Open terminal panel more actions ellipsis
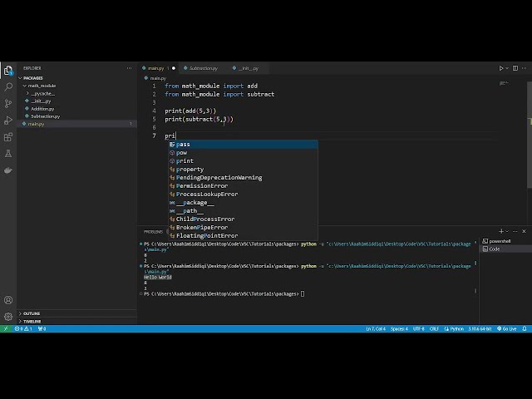 [x=515, y=231]
